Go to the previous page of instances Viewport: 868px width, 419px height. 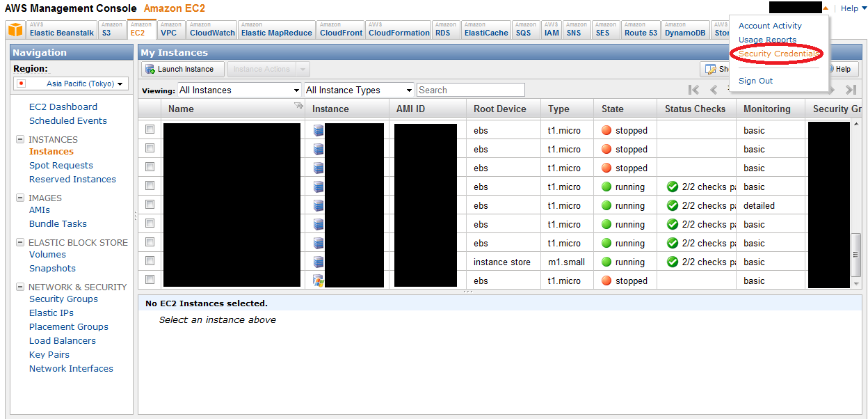coord(714,90)
